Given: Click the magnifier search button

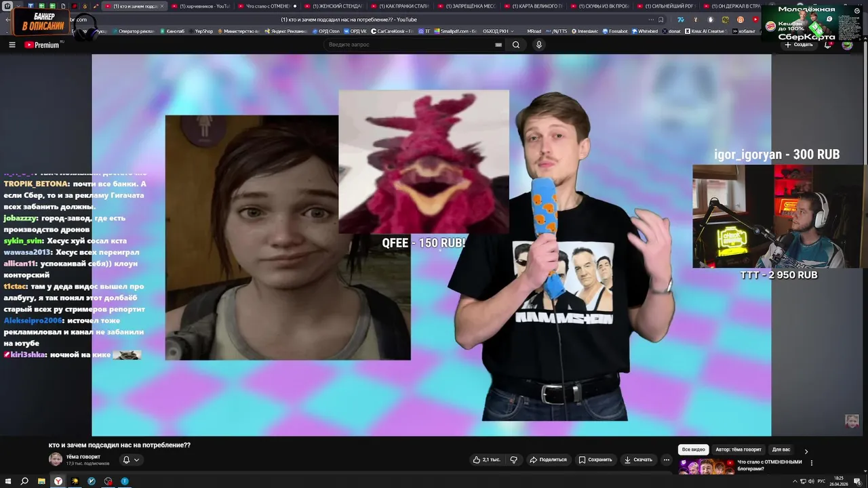Looking at the screenshot, I should (516, 45).
